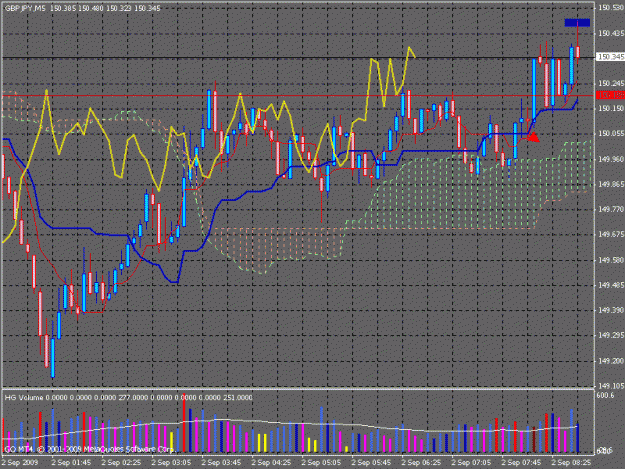Click the 150.435 price axis label
This screenshot has width=625, height=469.
[611, 33]
